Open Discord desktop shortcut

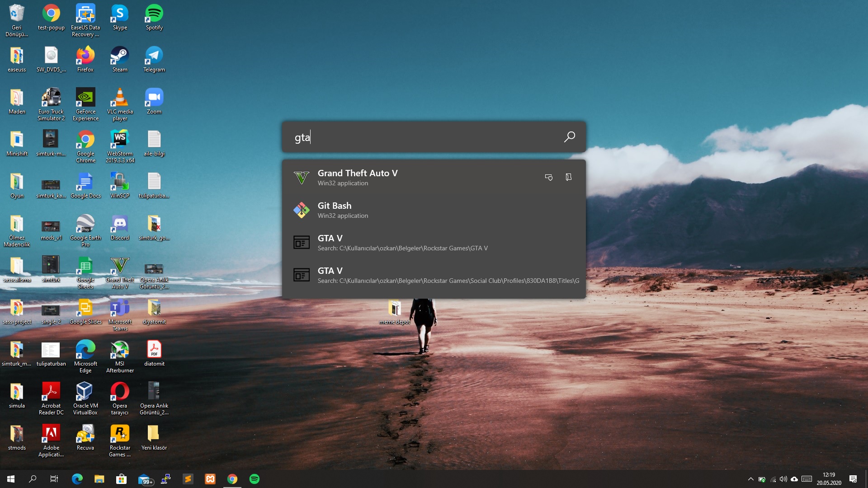pos(120,228)
